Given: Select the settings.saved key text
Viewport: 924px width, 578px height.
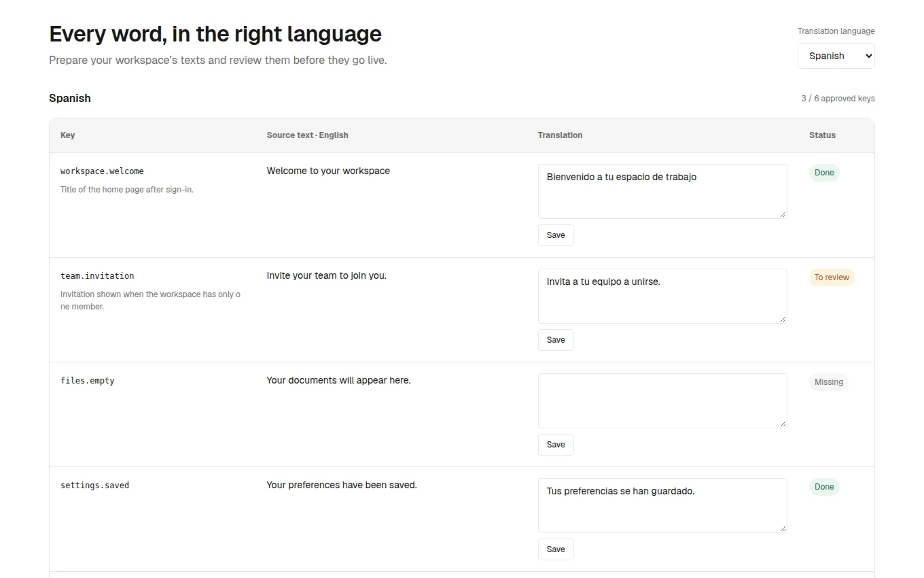Looking at the screenshot, I should click(94, 486).
